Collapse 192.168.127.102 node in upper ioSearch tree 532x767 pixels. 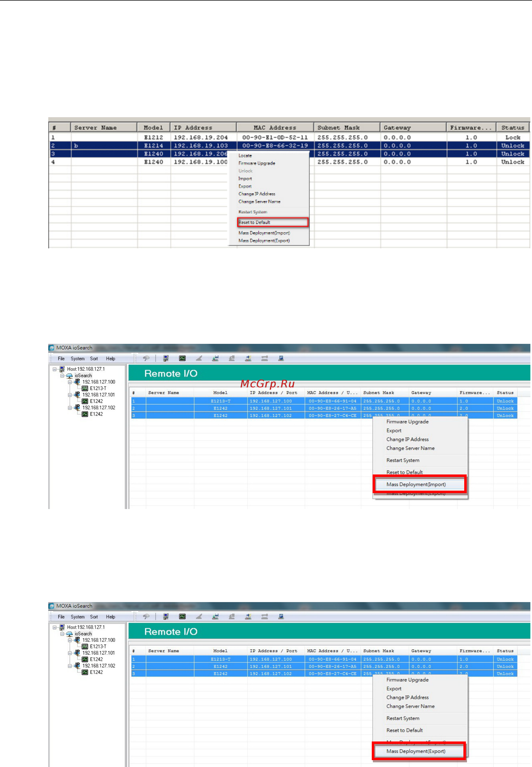pyautogui.click(x=70, y=408)
